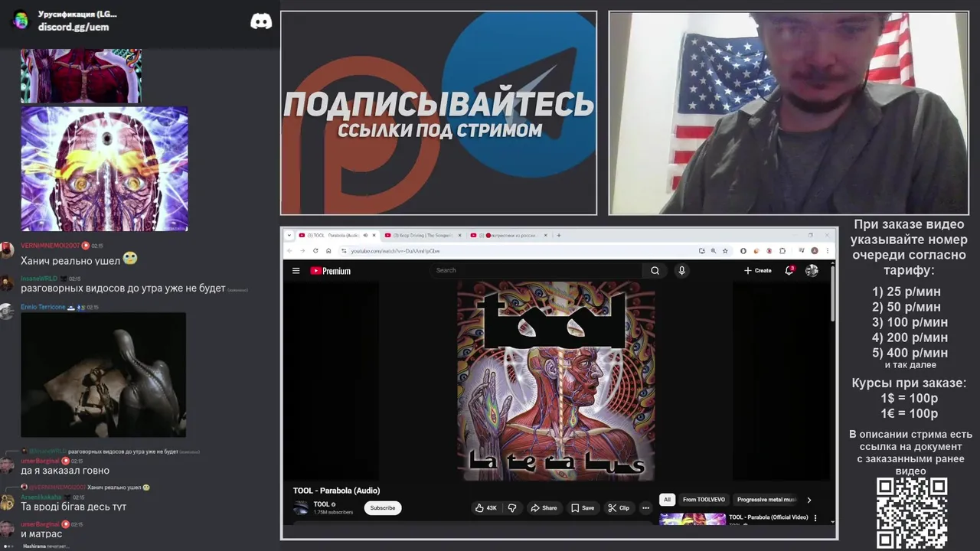Show more filter chips with right chevron
Screen dimensions: 980x551
click(x=809, y=500)
